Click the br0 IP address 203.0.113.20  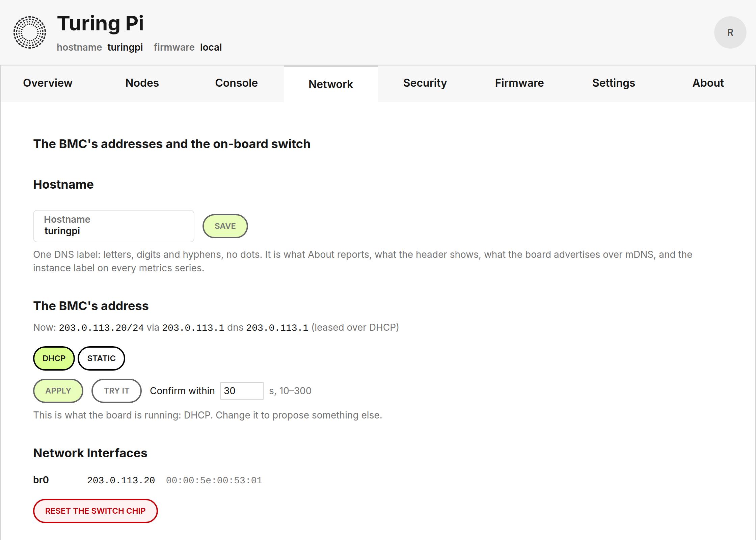click(121, 480)
